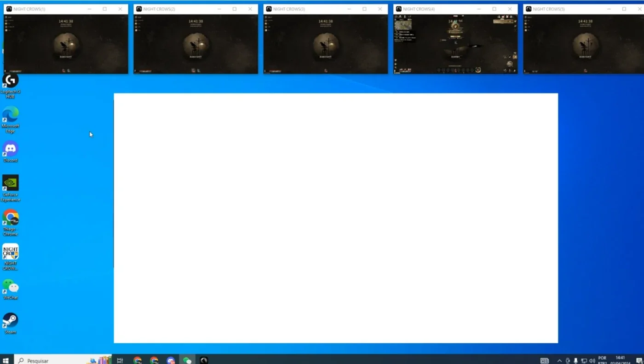The height and width of the screenshot is (364, 644).
Task: Open left of two Chrome taskbar icons
Action: tap(137, 360)
